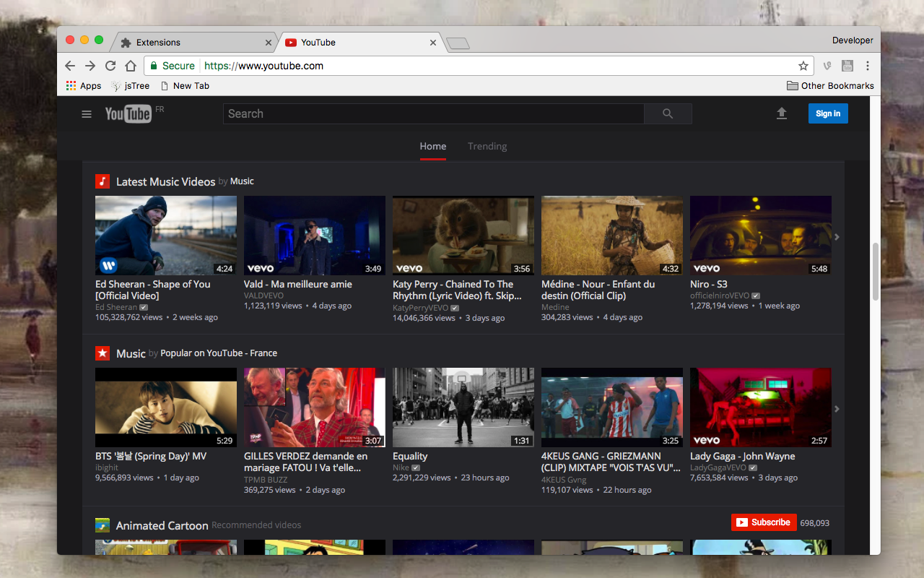Subscribe to the Animated Cartoon channel
Viewport: 924px width, 578px height.
[764, 522]
